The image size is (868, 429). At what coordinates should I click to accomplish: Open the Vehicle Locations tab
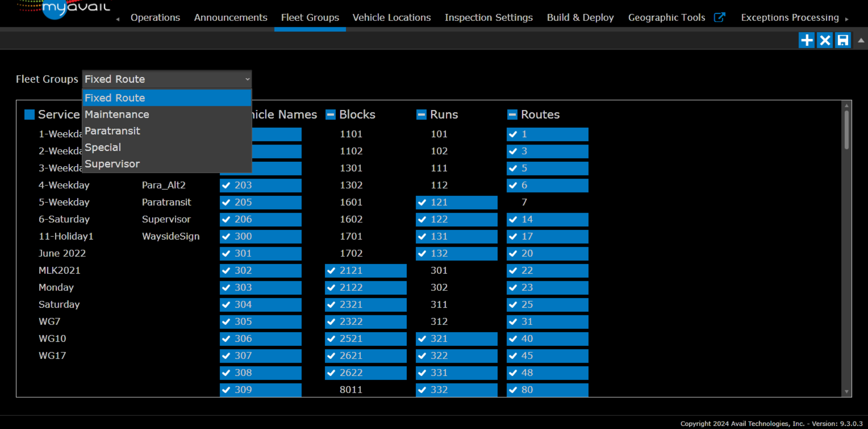click(391, 17)
